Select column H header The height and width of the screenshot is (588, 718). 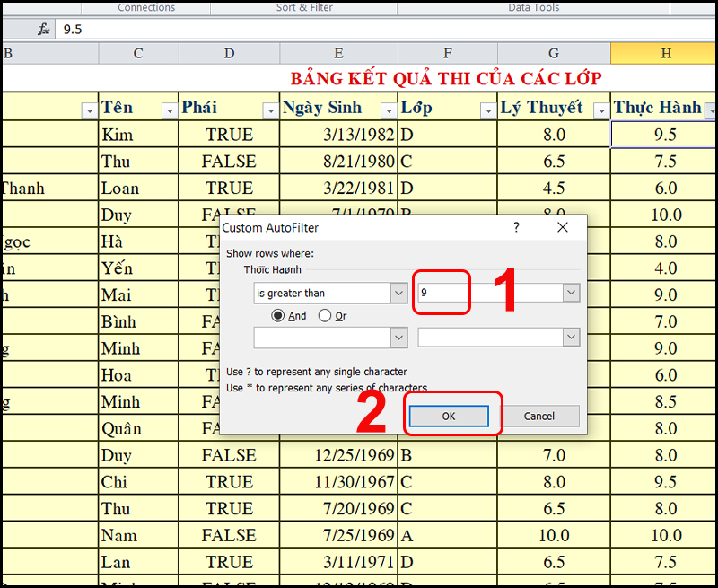(664, 54)
